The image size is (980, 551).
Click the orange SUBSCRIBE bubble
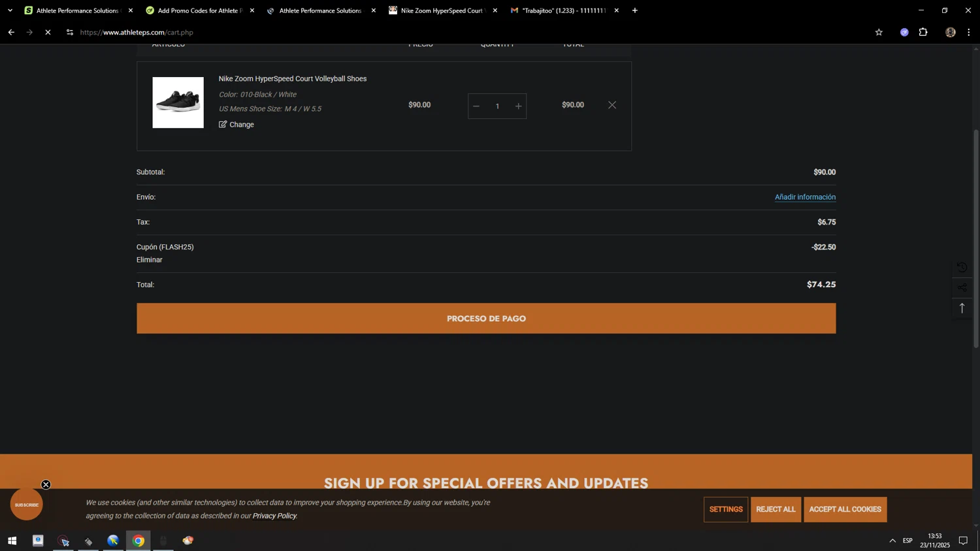27,505
